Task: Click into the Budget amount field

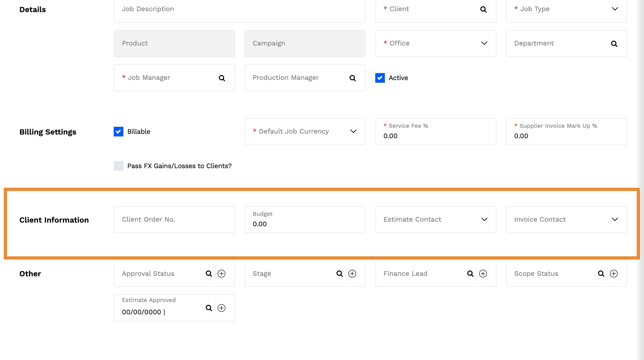Action: click(305, 224)
